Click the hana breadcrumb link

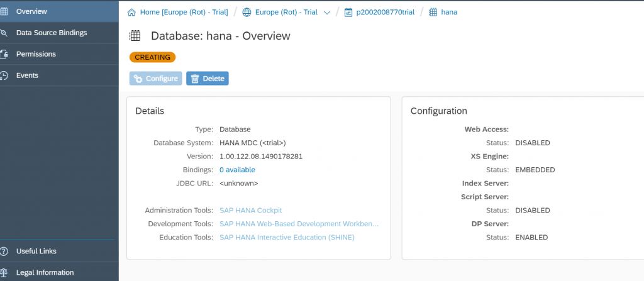[x=449, y=12]
